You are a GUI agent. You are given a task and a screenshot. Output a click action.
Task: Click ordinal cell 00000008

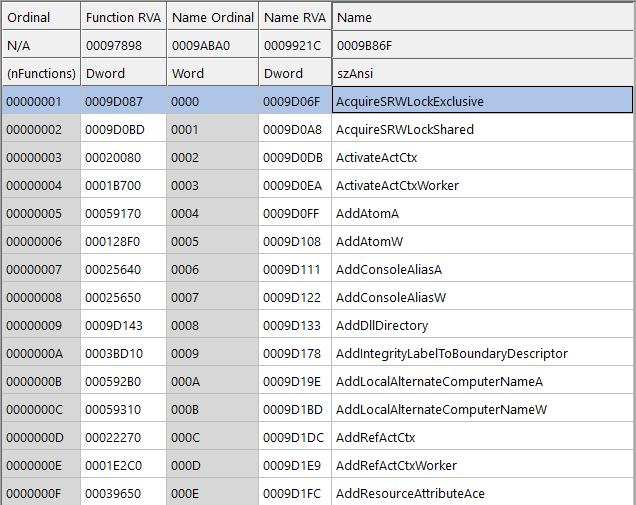point(41,297)
